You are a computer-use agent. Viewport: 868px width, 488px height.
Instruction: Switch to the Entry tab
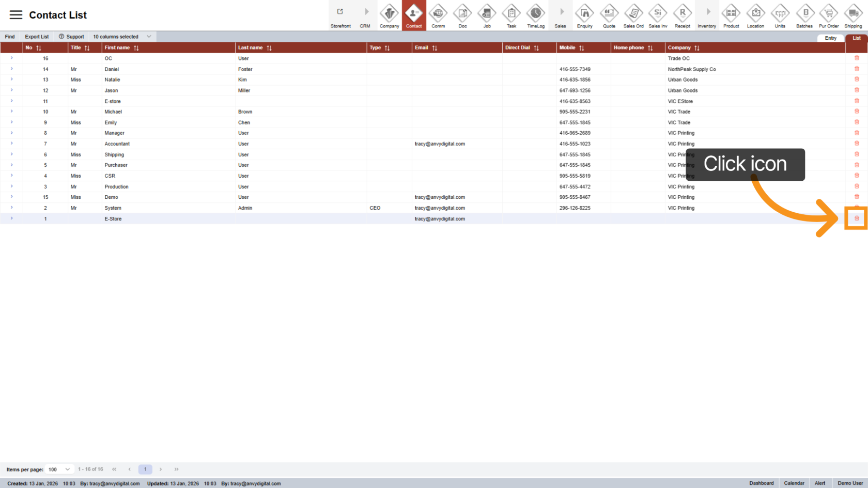pos(830,38)
